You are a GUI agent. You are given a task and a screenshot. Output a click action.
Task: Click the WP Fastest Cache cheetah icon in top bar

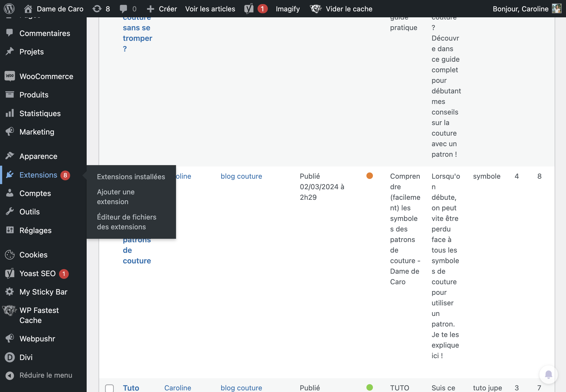(x=316, y=9)
